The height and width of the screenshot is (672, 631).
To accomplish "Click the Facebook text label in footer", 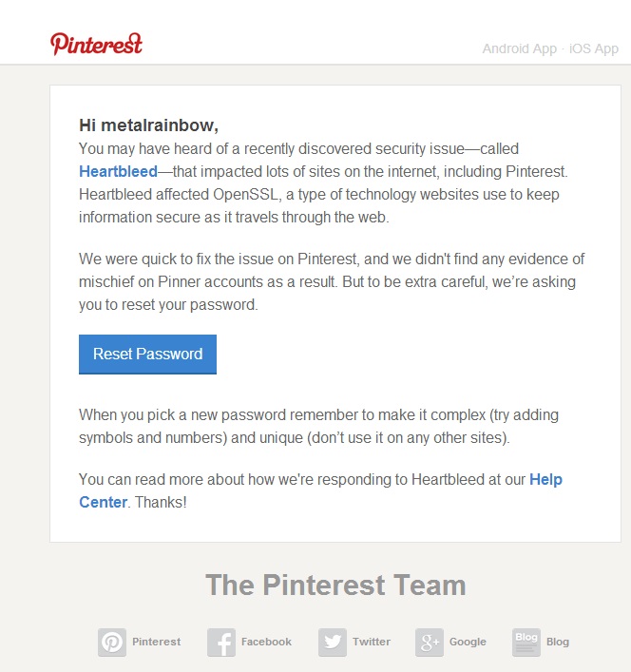I will pyautogui.click(x=266, y=643).
